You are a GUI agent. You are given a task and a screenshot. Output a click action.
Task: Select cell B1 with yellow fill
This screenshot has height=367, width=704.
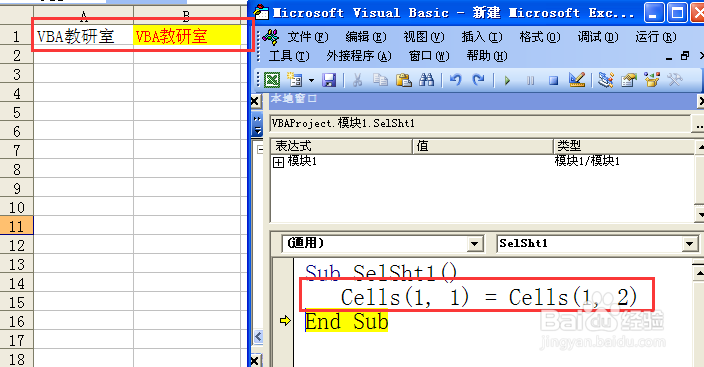[x=187, y=36]
